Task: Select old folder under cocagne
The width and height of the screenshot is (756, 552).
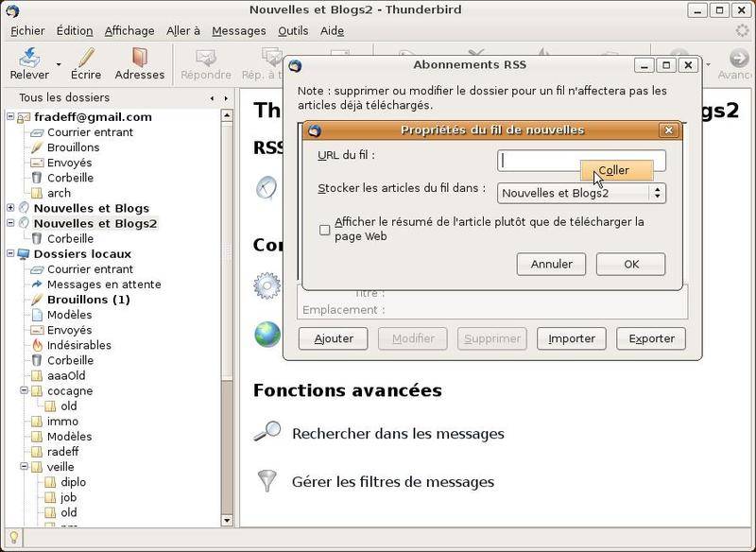Action: pyautogui.click(x=68, y=405)
